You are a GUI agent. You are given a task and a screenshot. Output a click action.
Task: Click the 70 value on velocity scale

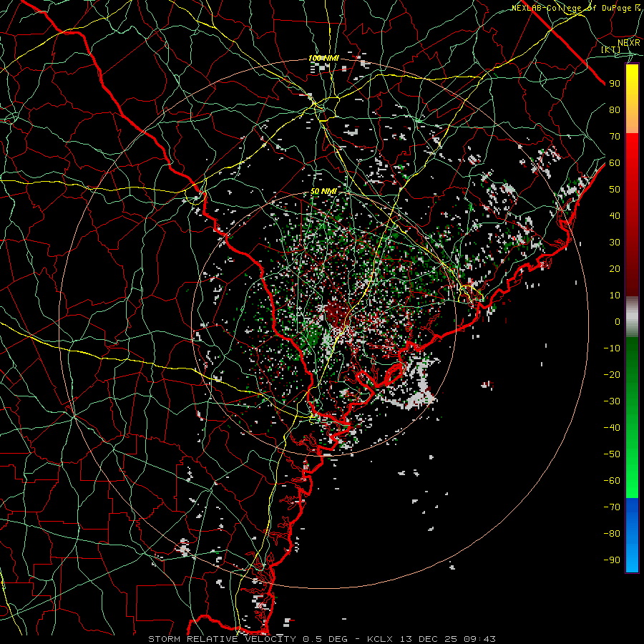615,137
